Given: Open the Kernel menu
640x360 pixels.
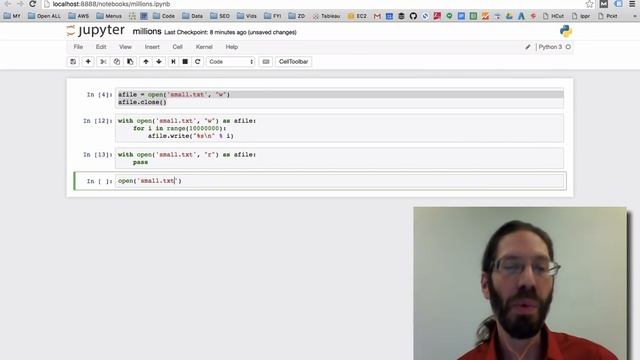Looking at the screenshot, I should coord(204,47).
